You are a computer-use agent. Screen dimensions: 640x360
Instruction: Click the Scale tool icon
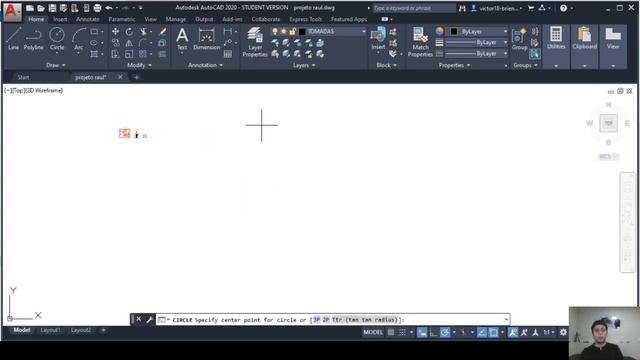coord(129,53)
